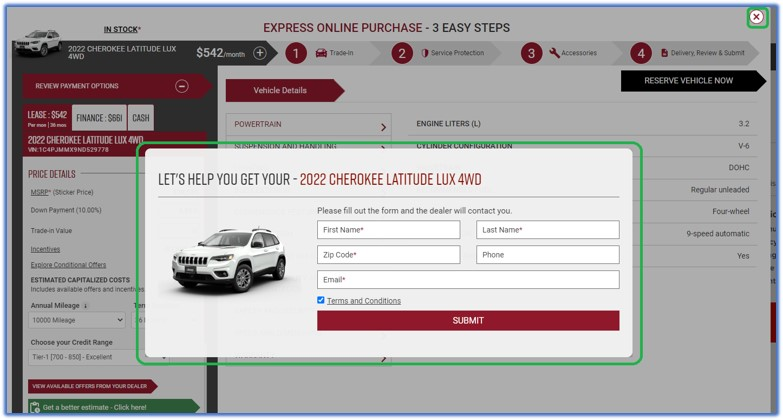Switch to the Lease $542 tab
Viewport: 783px width, 420px height.
coord(47,118)
